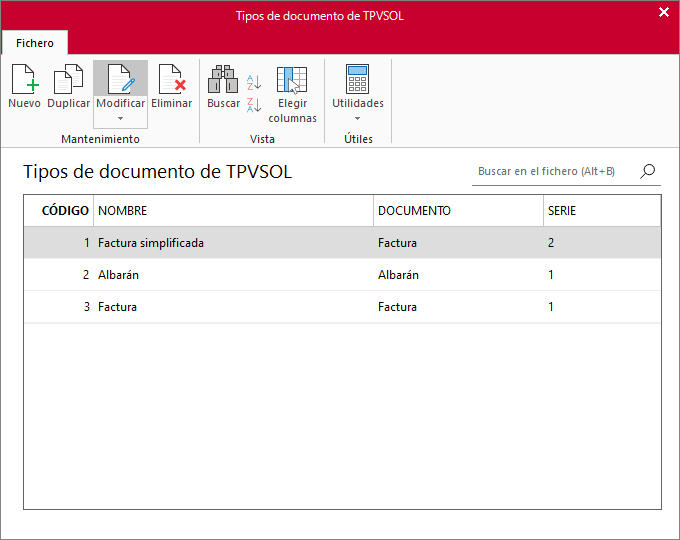Select the Factura simplificada row

(342, 243)
